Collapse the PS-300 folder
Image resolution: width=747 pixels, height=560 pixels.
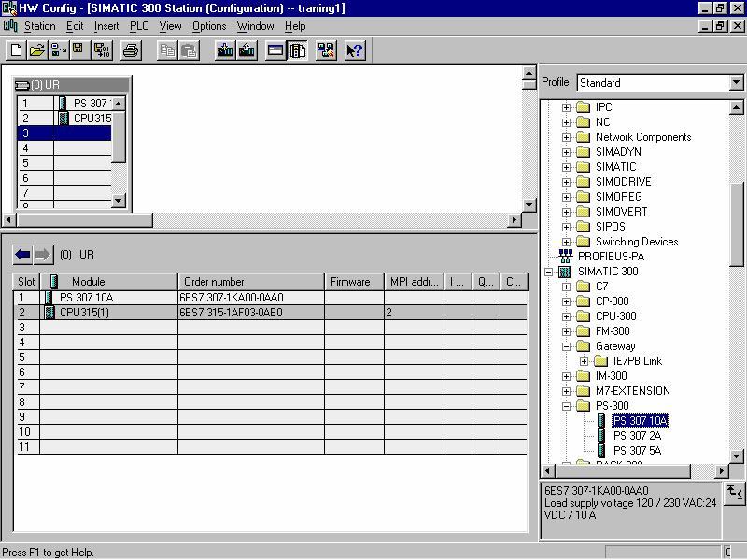tap(566, 406)
